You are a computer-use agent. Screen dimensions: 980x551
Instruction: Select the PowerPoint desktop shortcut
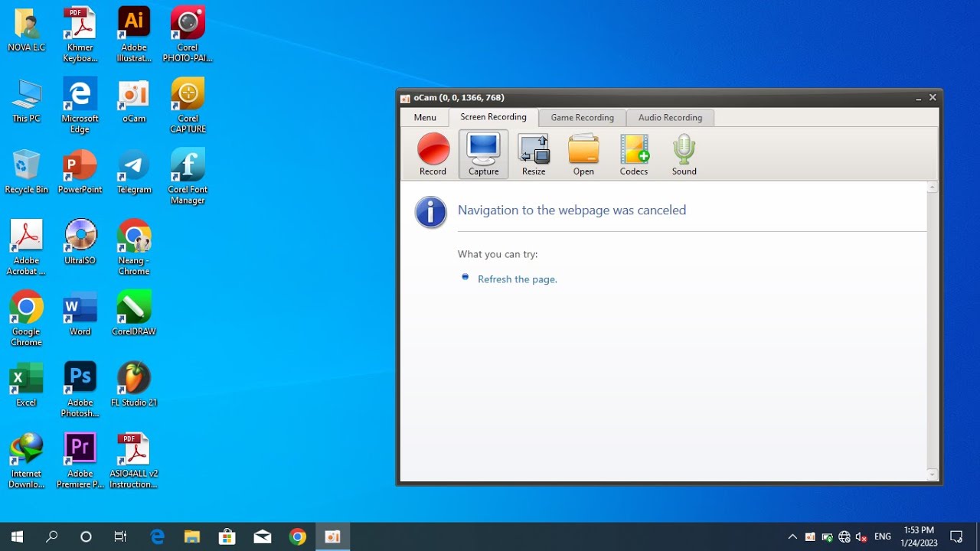click(80, 172)
